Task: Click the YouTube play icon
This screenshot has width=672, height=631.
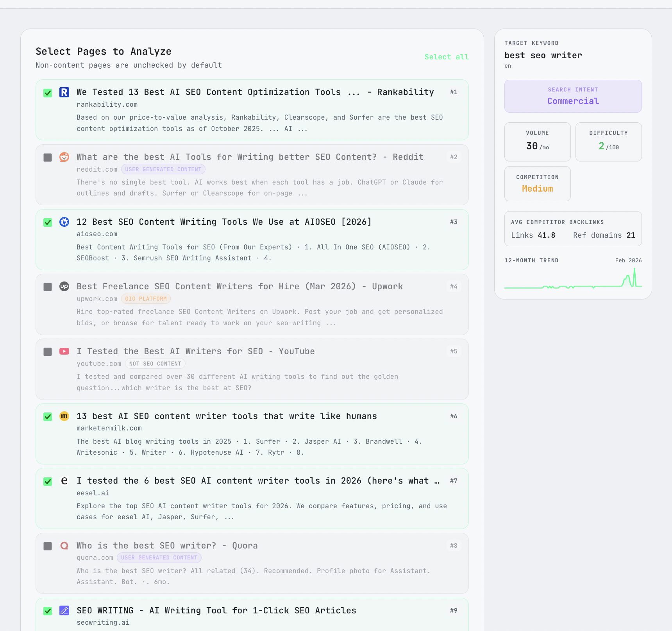Action: (x=64, y=351)
